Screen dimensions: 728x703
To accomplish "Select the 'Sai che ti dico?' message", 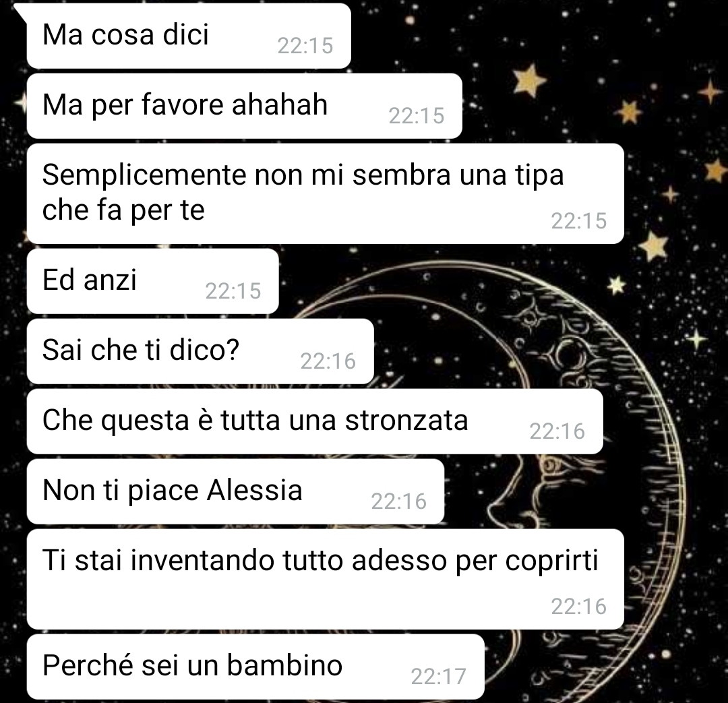I will [201, 351].
